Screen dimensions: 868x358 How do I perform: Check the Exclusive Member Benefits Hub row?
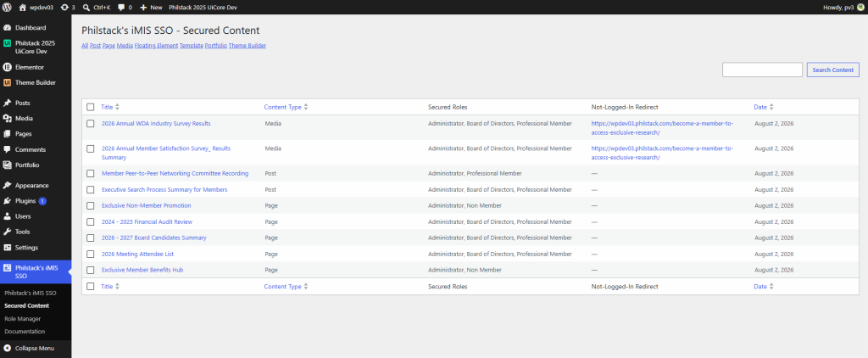click(90, 270)
